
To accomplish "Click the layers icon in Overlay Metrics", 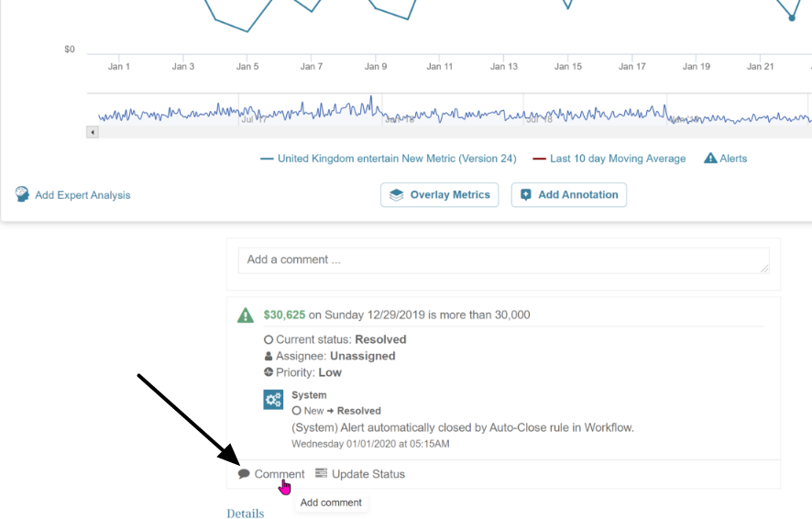I will (397, 194).
